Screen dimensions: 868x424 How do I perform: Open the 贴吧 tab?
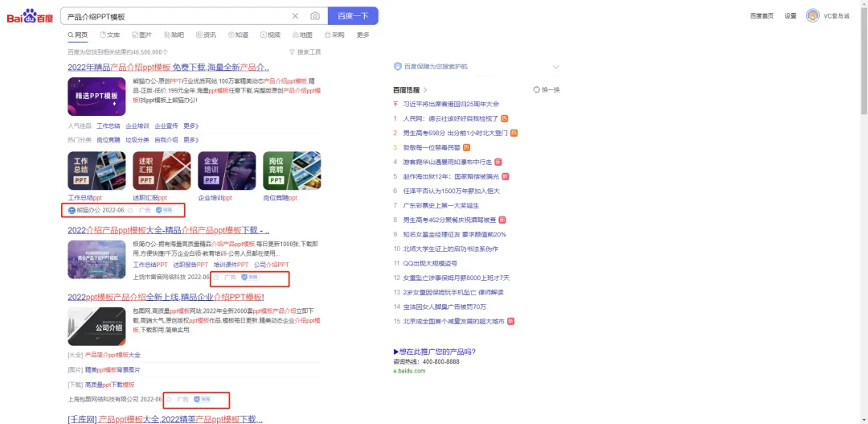coord(174,35)
